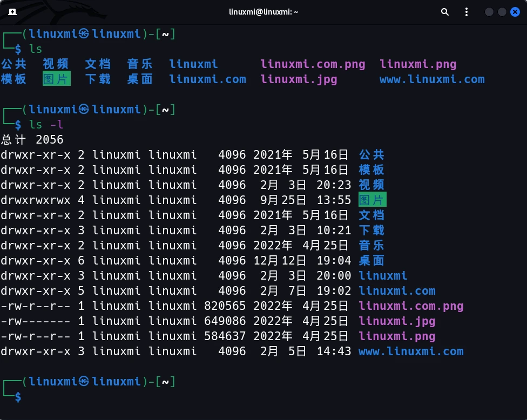Click file size 820565

pos(225,306)
